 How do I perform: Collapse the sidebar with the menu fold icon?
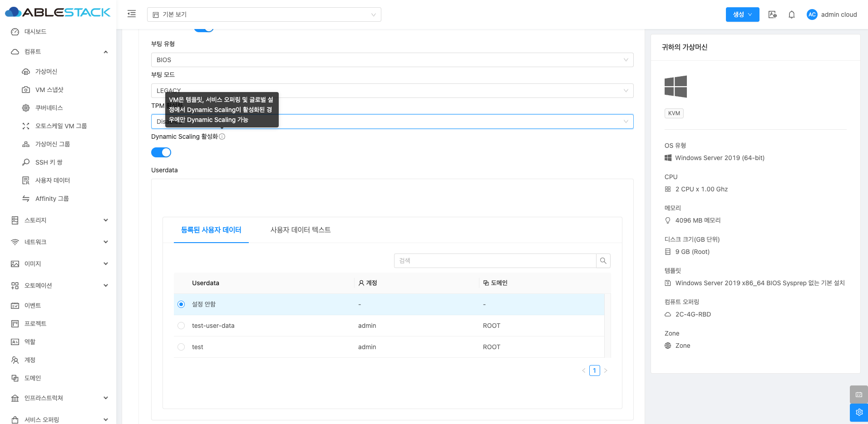pos(132,14)
